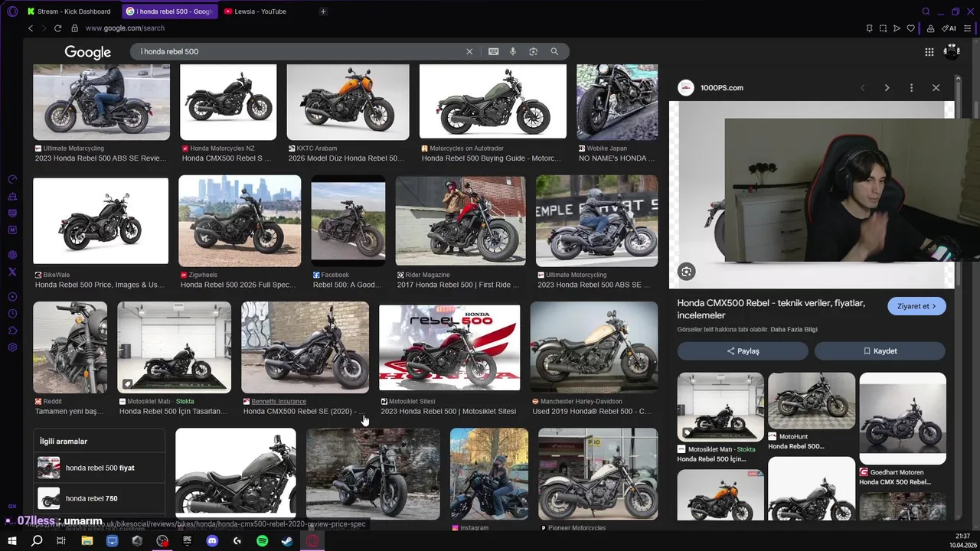Click the Paylaş share button

coord(743,351)
